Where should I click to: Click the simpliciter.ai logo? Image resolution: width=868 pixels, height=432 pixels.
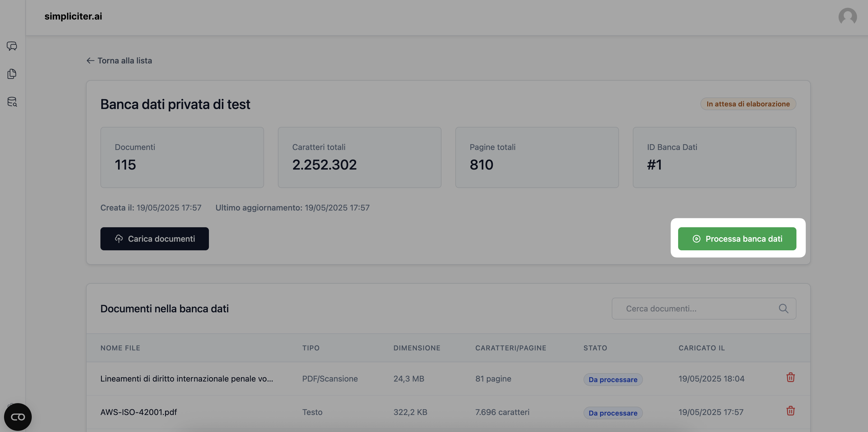73,16
